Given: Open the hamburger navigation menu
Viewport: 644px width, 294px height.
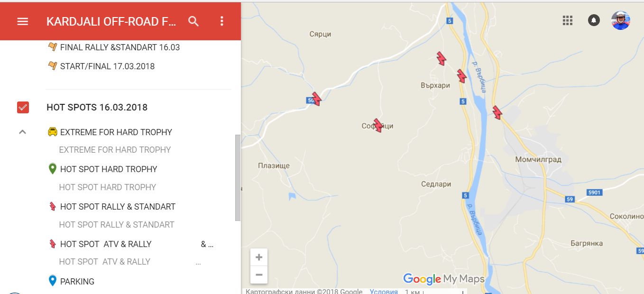Looking at the screenshot, I should (x=22, y=21).
